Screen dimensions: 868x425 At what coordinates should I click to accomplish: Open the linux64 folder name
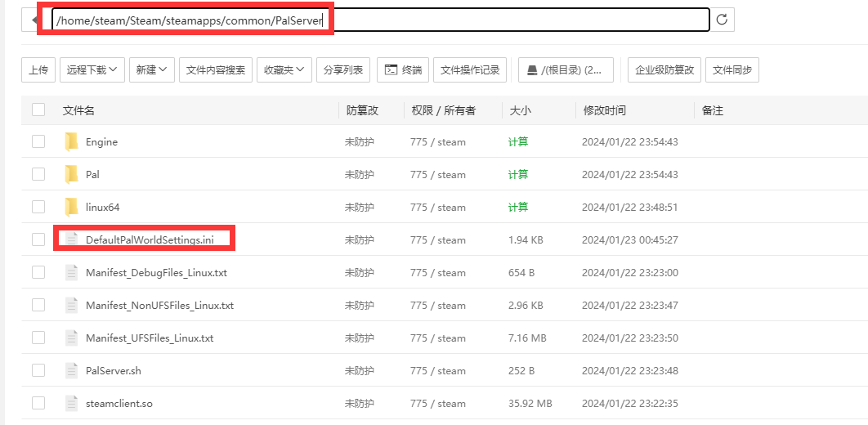point(103,208)
